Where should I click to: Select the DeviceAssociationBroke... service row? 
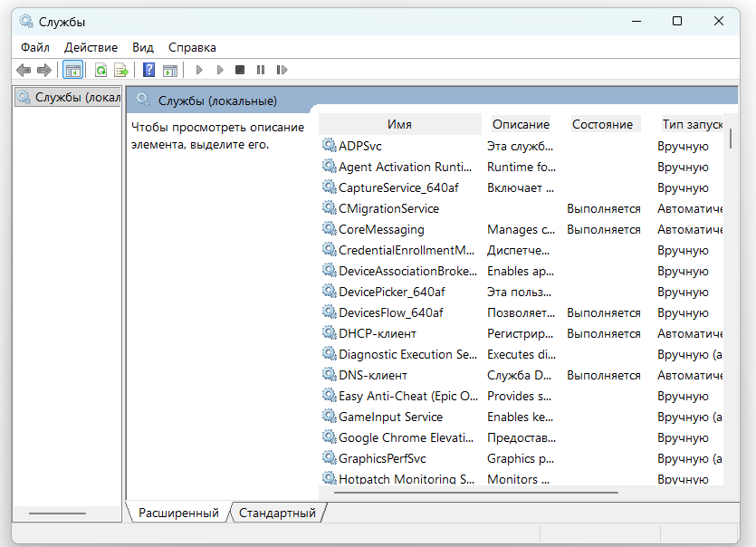(522, 271)
